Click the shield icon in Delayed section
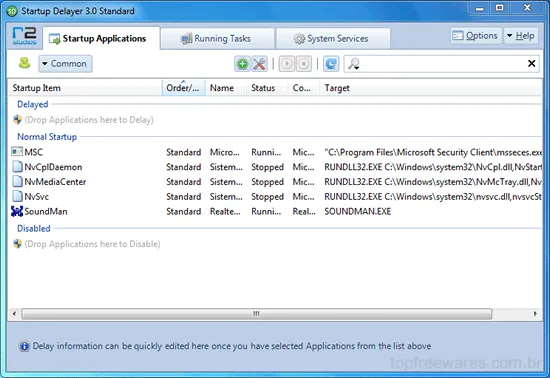 (x=18, y=120)
